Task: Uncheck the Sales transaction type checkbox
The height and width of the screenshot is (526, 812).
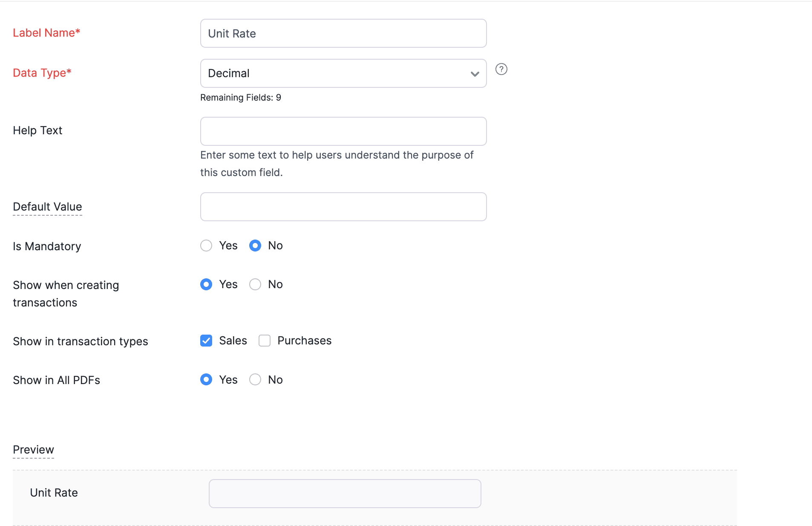Action: pos(206,341)
